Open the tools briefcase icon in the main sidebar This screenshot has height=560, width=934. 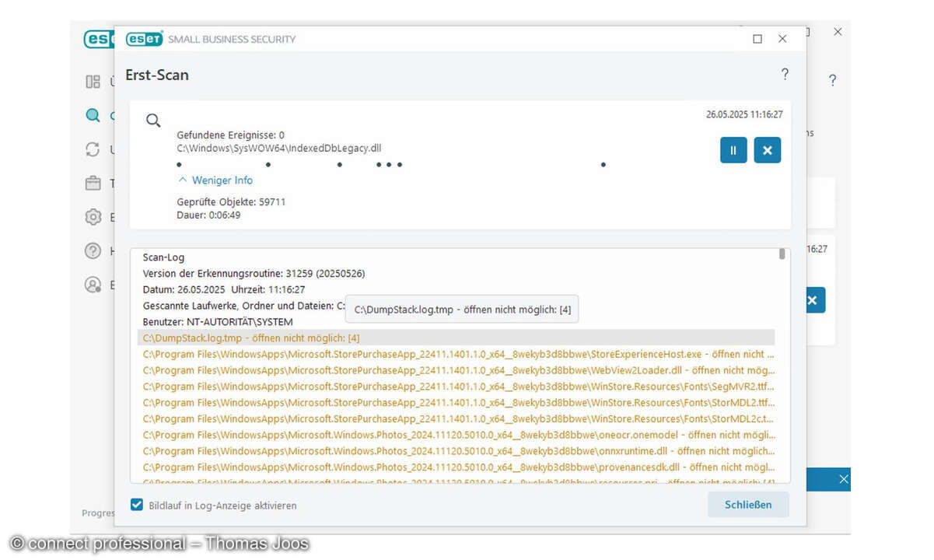tap(93, 184)
